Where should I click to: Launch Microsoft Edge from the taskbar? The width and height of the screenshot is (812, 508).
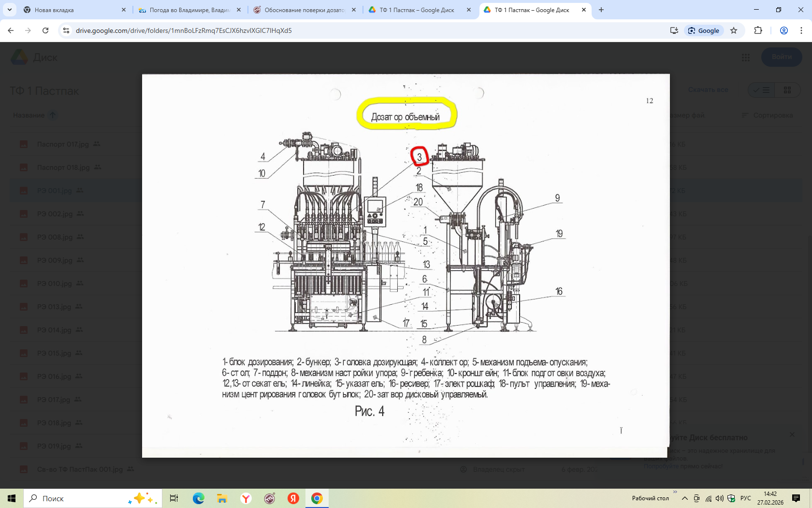pos(198,498)
